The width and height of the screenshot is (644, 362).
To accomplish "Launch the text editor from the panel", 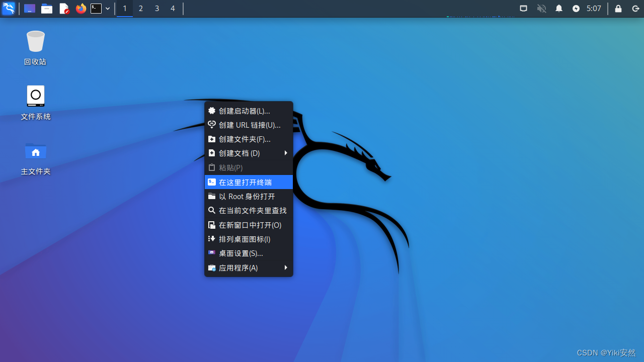I will (x=64, y=9).
